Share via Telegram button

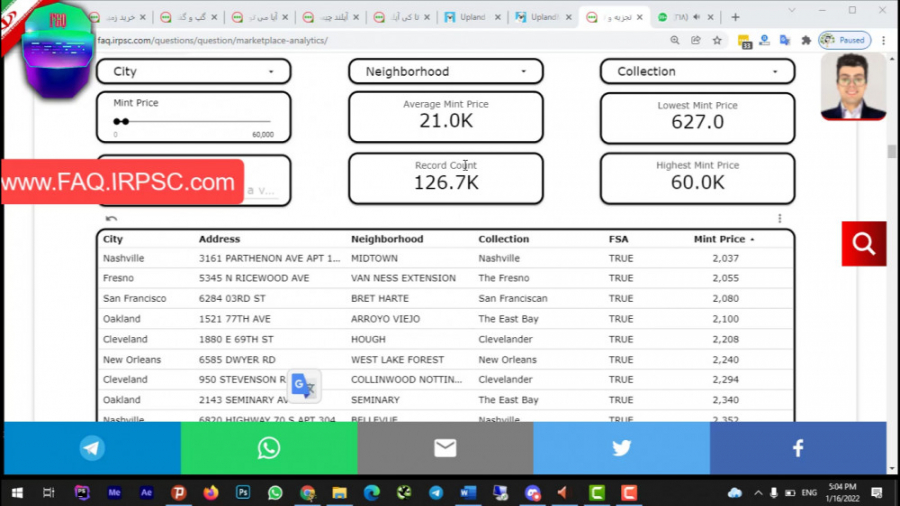[x=92, y=448]
